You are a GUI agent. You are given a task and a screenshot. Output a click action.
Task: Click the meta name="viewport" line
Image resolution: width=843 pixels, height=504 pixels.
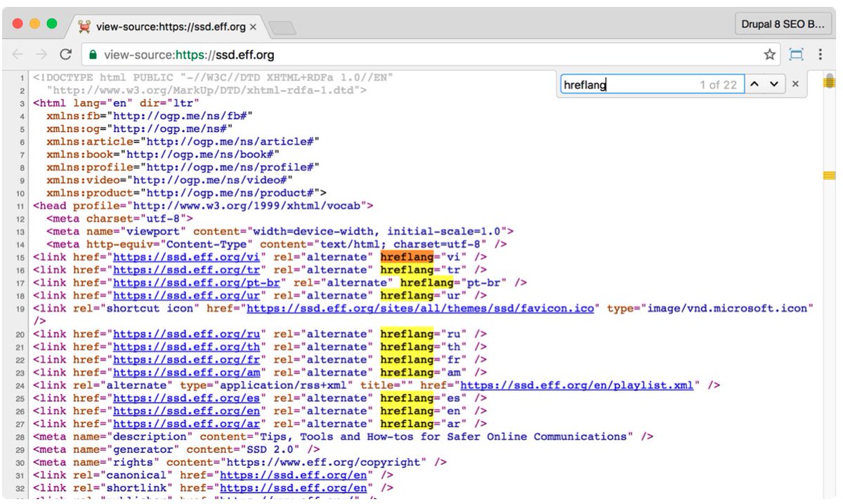coord(280,231)
